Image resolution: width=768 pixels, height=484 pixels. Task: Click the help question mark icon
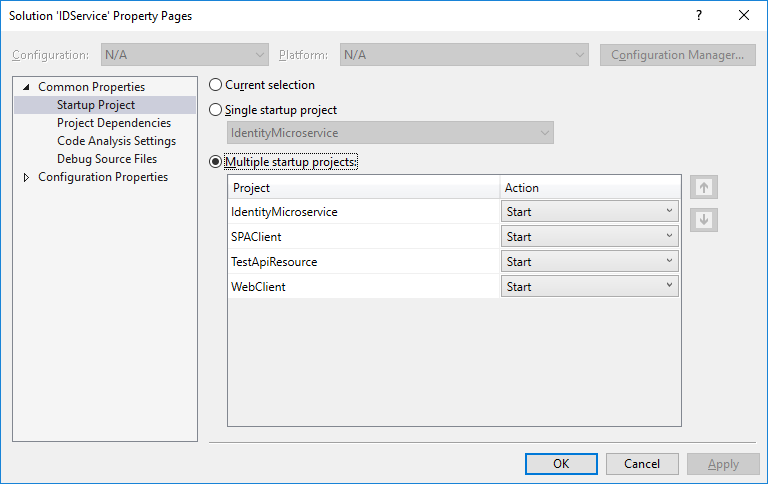point(698,16)
